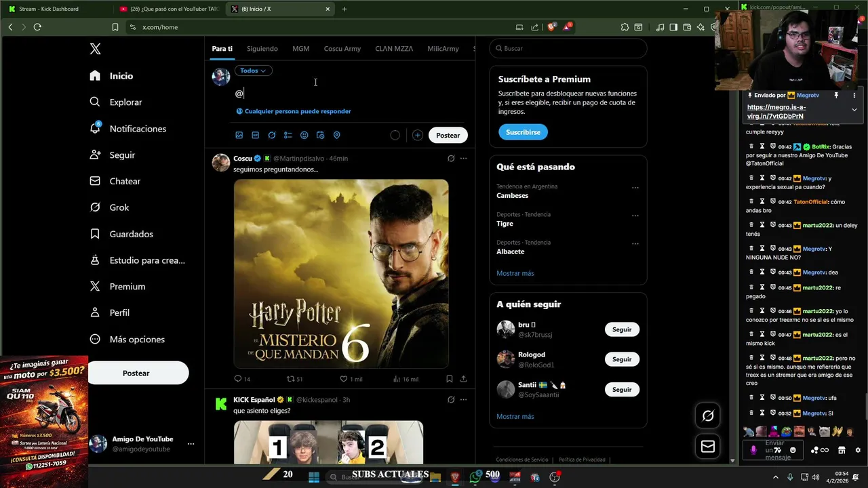The image size is (868, 488).
Task: Click the Grok icon in composer toolbar
Action: pyautogui.click(x=272, y=136)
